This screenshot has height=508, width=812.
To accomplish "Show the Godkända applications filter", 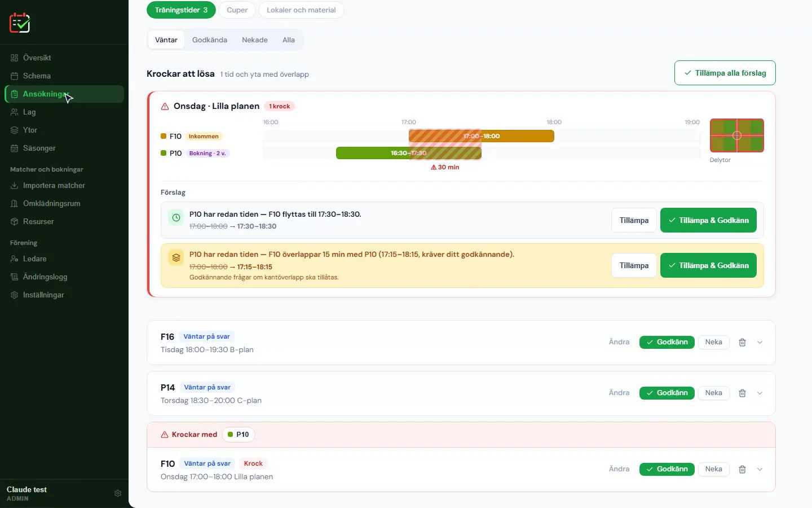I will click(x=210, y=40).
